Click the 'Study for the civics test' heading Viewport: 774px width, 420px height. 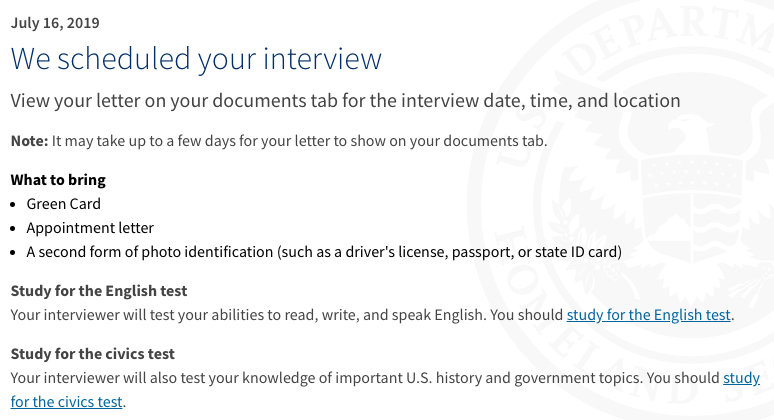pyautogui.click(x=93, y=354)
